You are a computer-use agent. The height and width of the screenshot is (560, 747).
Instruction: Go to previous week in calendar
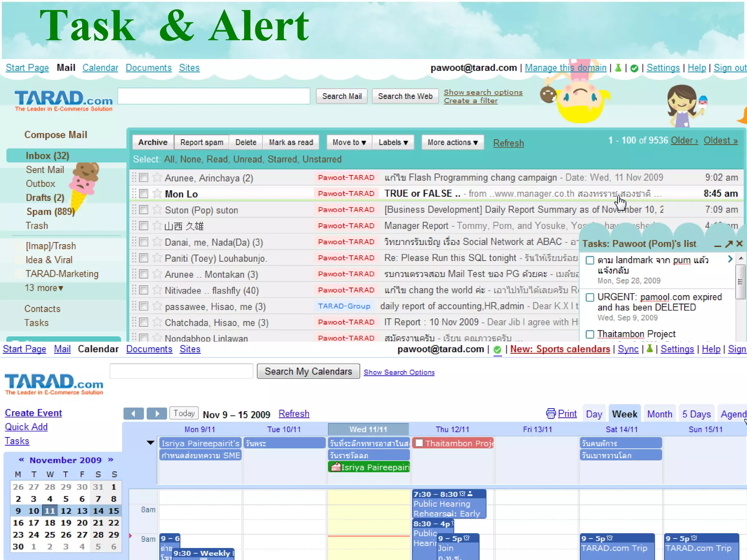(x=133, y=413)
